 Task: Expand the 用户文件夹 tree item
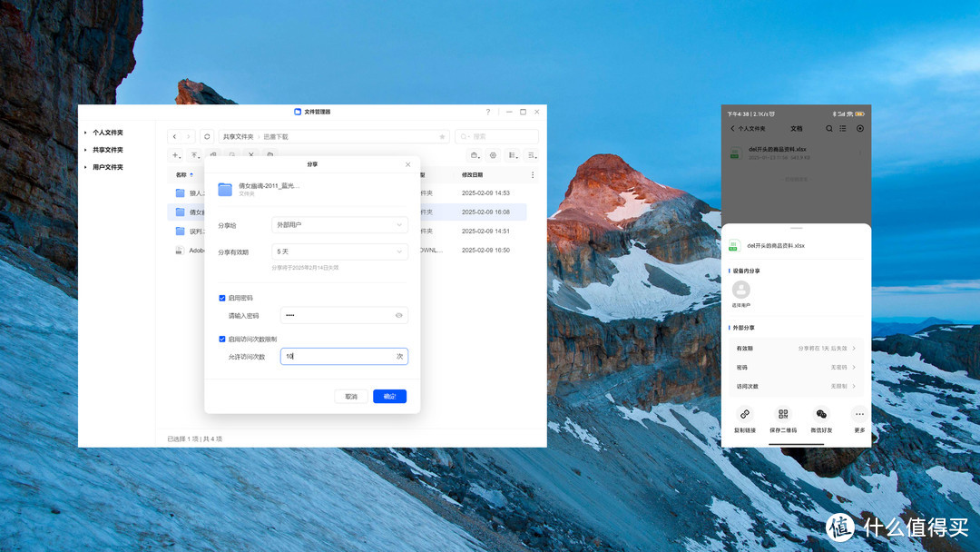tap(86, 167)
